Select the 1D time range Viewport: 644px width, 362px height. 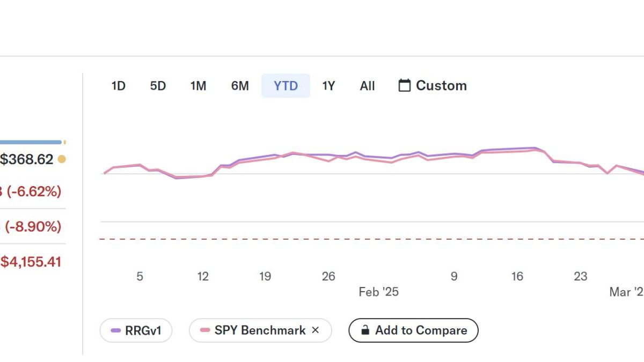(118, 86)
